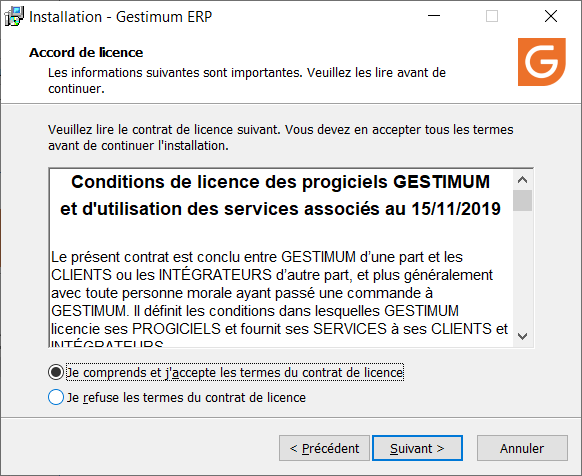This screenshot has height=476, width=582.
Task: Click the license scrollbar thumb
Action: 523,200
